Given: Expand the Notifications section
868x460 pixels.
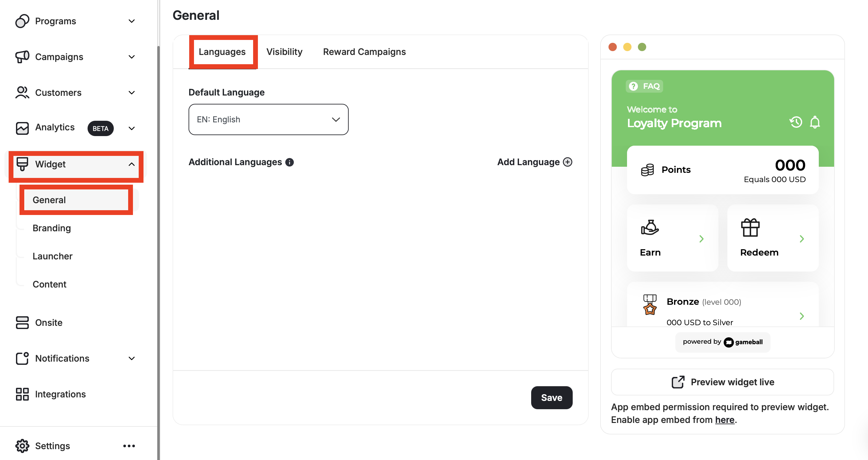Looking at the screenshot, I should [132, 358].
